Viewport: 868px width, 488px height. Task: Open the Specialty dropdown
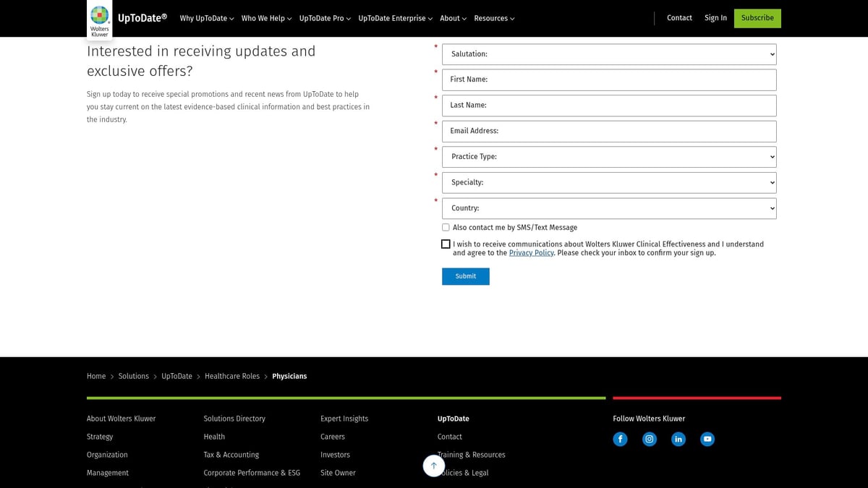point(609,183)
